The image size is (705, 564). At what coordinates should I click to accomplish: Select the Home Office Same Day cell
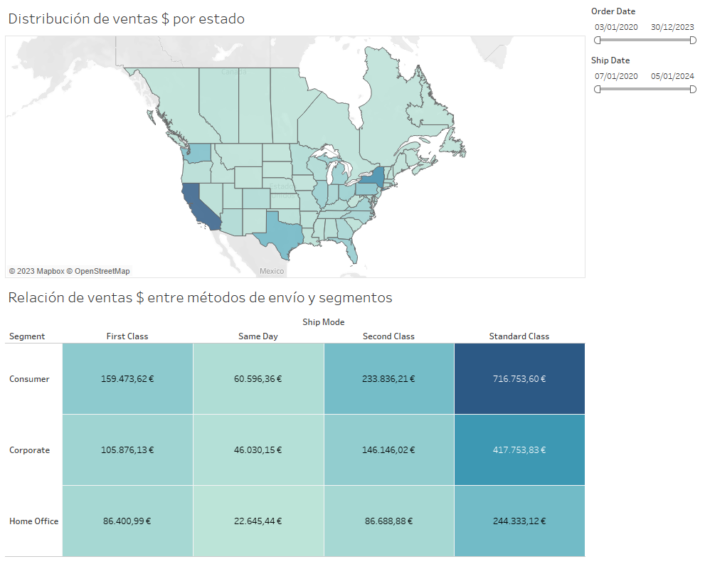pyautogui.click(x=258, y=521)
